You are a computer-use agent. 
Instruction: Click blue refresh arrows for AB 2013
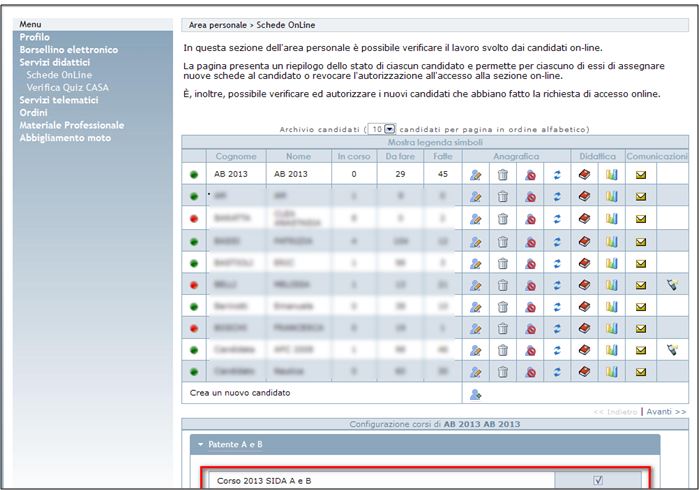pyautogui.click(x=557, y=174)
